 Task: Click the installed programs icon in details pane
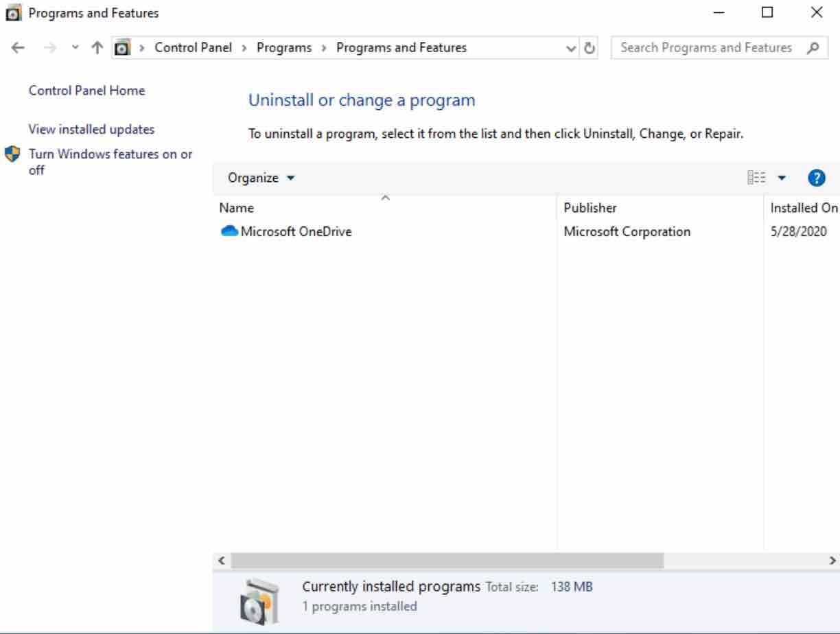point(259,601)
